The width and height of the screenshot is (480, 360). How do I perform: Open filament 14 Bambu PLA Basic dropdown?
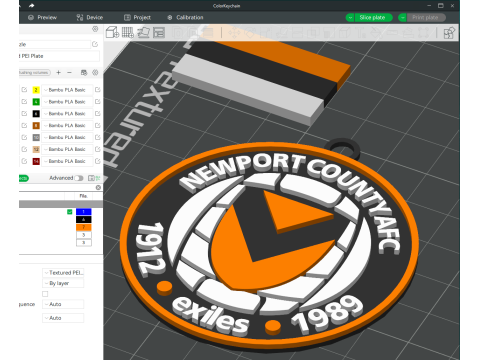(x=67, y=161)
